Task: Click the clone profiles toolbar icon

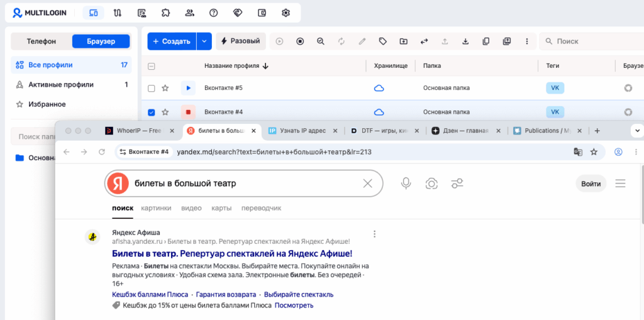Action: click(x=506, y=41)
